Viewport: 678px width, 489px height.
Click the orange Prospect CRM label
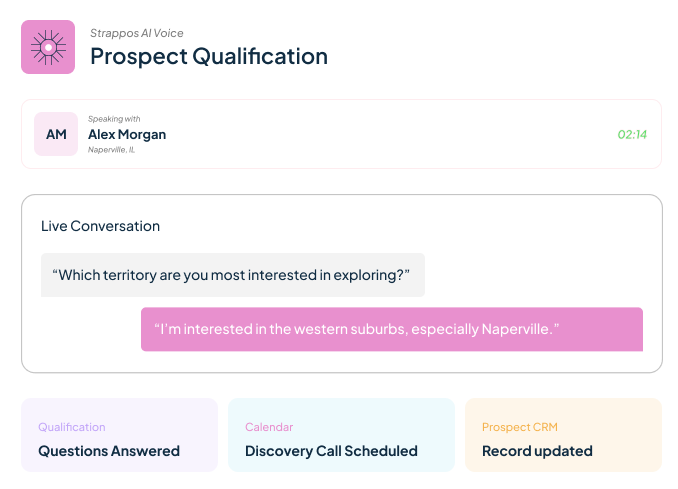point(520,427)
